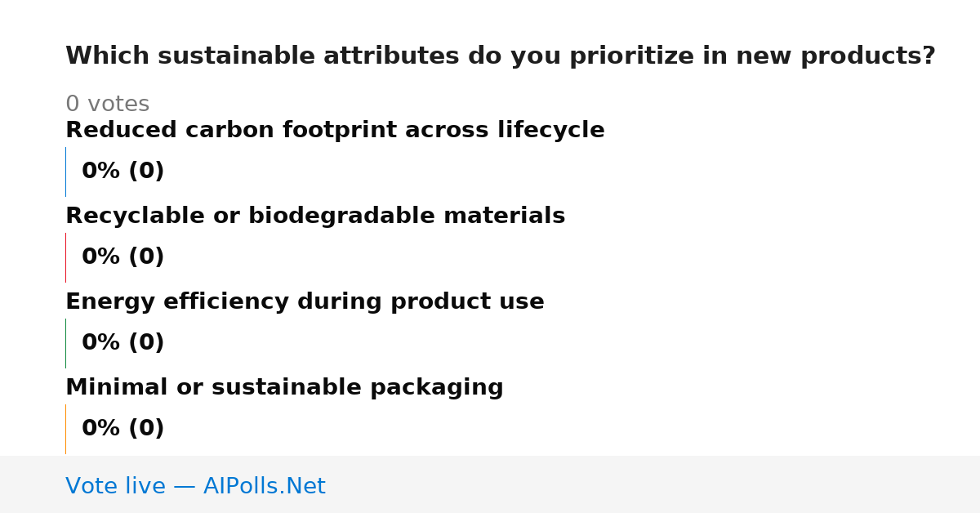Select the poll question title text

(500, 56)
